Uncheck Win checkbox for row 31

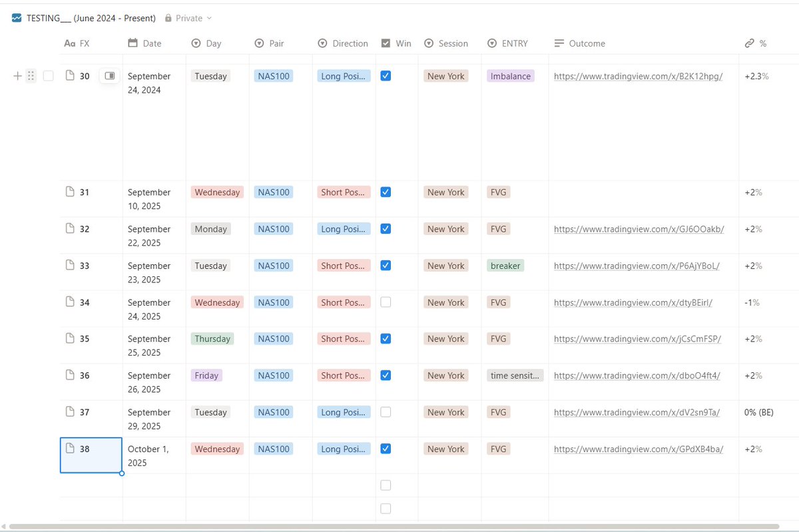coord(386,192)
